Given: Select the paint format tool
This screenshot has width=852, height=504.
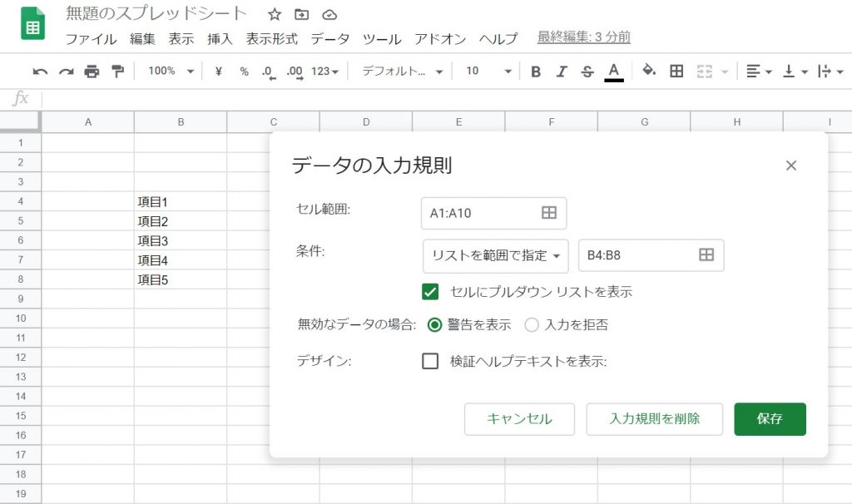Looking at the screenshot, I should (x=116, y=72).
